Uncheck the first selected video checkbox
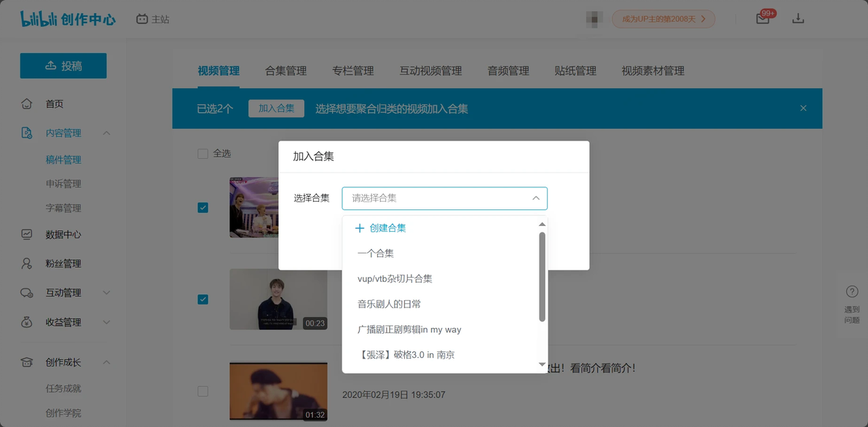This screenshot has width=868, height=427. point(203,208)
